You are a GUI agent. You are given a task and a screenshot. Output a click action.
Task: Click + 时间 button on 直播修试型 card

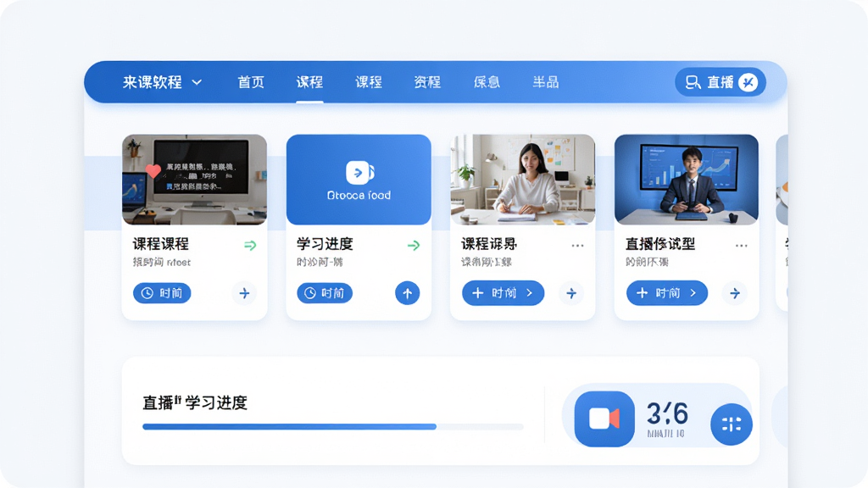(667, 292)
